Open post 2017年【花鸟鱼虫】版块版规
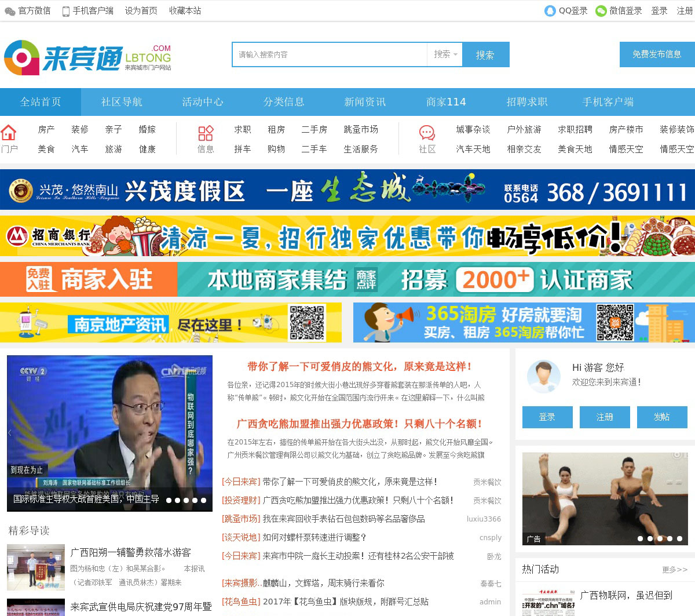This screenshot has width=695, height=616. pyautogui.click(x=345, y=602)
